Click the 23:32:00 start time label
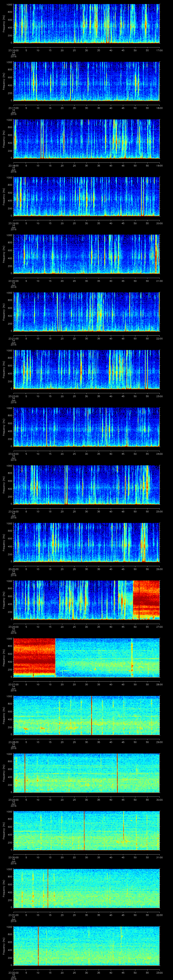This screenshot has width=173, height=980. (13, 972)
